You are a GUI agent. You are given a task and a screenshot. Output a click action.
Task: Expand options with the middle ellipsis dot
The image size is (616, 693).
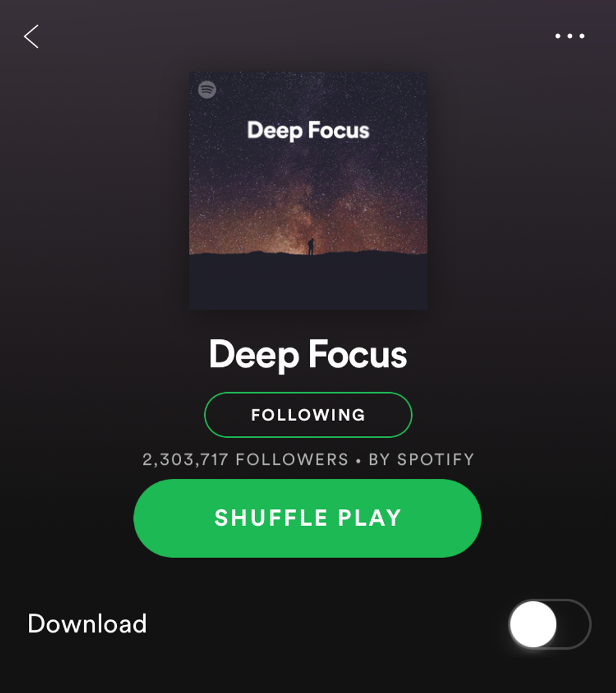click(570, 36)
